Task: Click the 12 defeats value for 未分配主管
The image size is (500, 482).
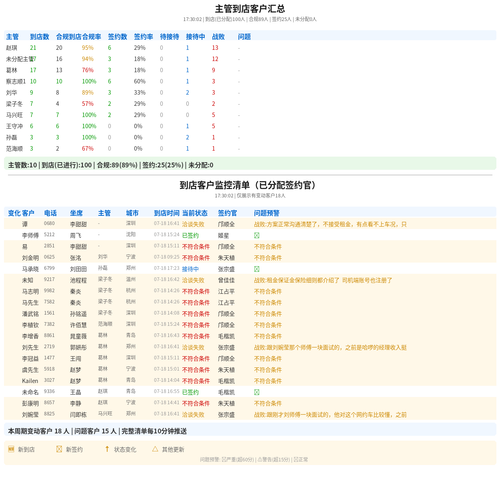Action: 215,59
